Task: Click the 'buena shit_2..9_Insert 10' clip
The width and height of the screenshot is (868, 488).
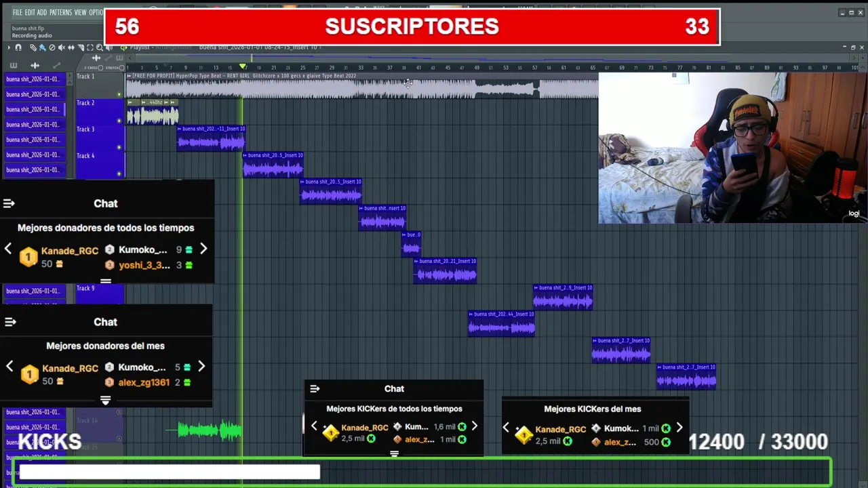Action: (x=563, y=297)
